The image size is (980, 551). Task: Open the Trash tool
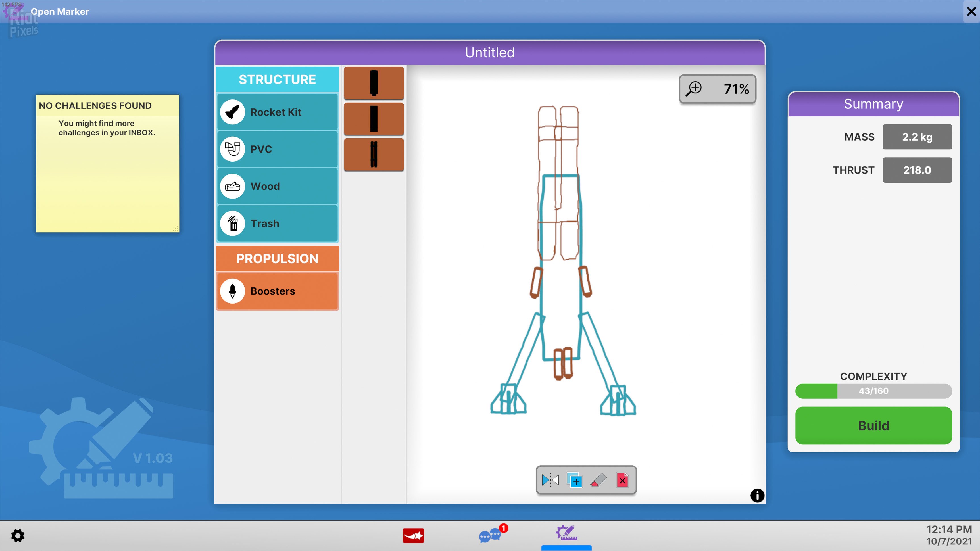pos(277,223)
